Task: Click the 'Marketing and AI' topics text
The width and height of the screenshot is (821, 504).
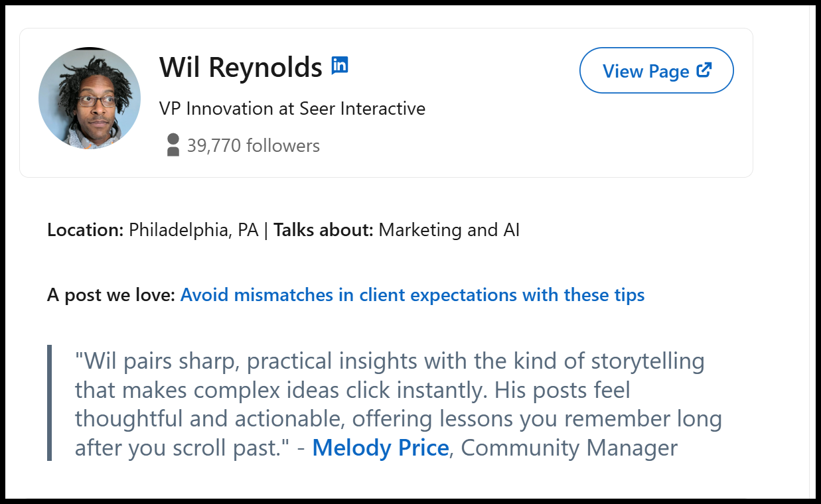Action: (x=449, y=230)
